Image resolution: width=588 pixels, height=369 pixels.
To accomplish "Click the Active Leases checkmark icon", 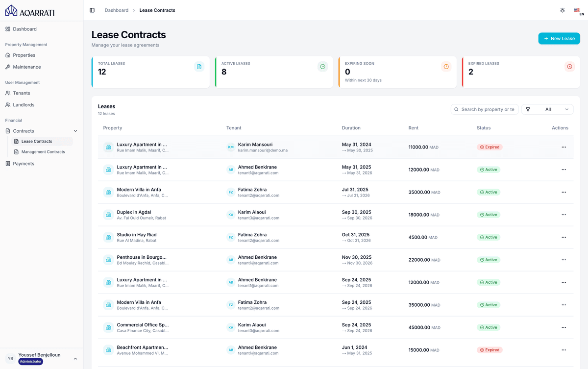I will coord(322,67).
